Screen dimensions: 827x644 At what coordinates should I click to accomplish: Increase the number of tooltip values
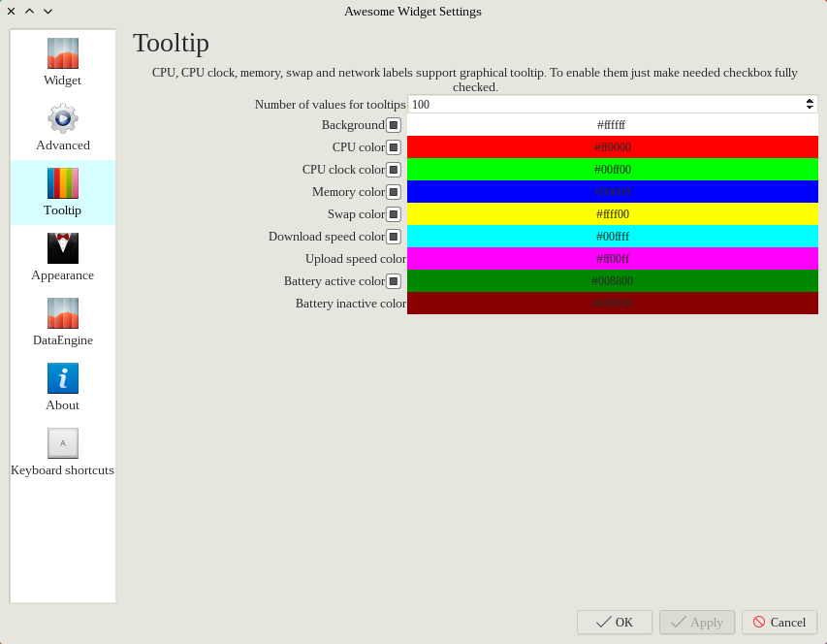click(x=810, y=101)
